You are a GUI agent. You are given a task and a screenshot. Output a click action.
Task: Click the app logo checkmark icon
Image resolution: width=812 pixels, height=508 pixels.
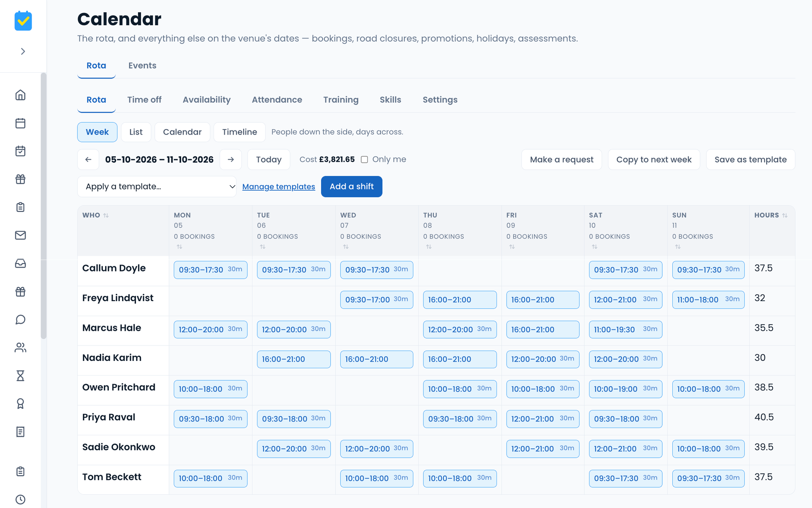23,21
